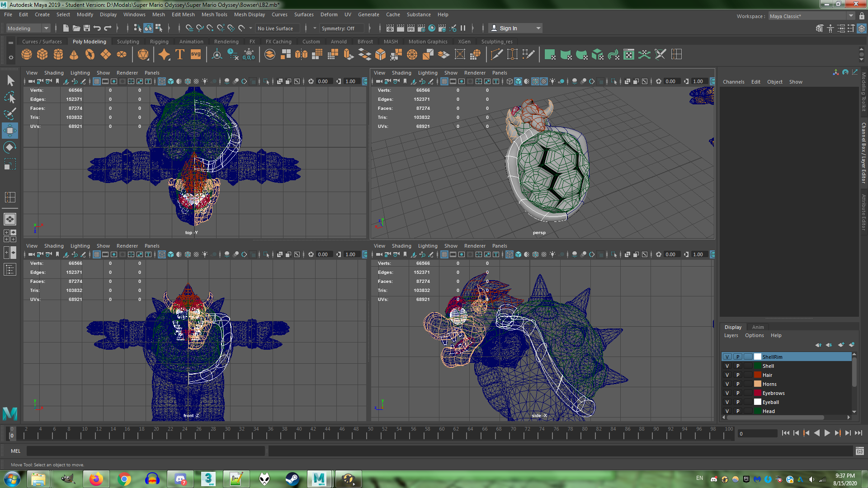
Task: Activate the Move tool in toolbox
Action: (10, 131)
